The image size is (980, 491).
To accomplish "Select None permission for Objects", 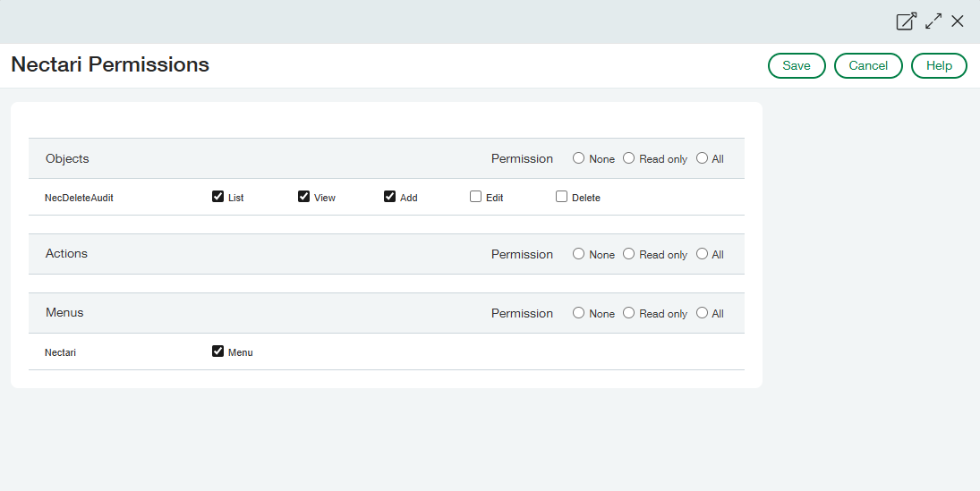I will tap(578, 158).
